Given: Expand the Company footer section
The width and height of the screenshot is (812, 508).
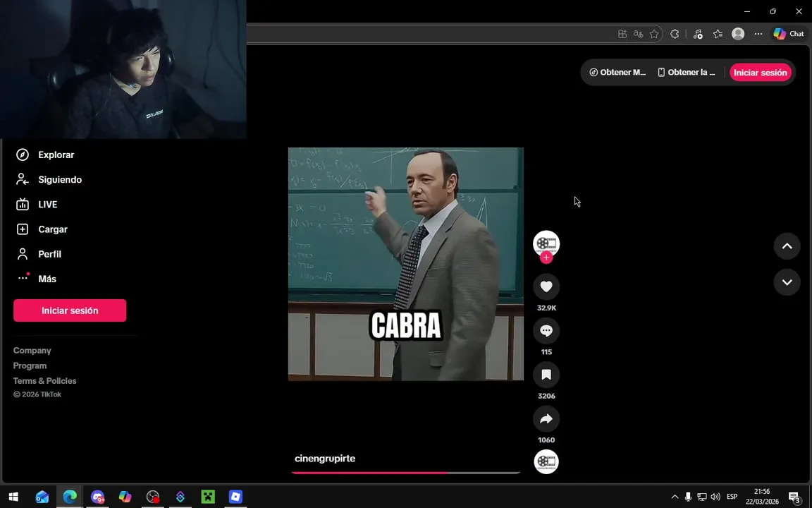Looking at the screenshot, I should pos(32,351).
